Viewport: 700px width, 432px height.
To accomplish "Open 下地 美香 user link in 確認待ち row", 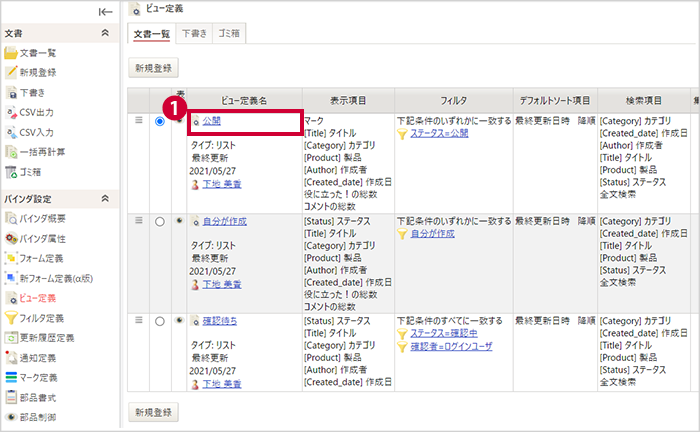I will [222, 384].
